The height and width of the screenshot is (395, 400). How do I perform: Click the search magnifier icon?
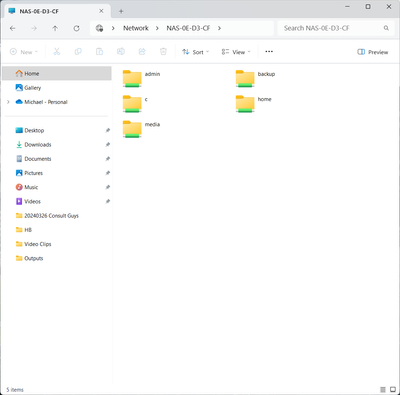click(x=386, y=28)
